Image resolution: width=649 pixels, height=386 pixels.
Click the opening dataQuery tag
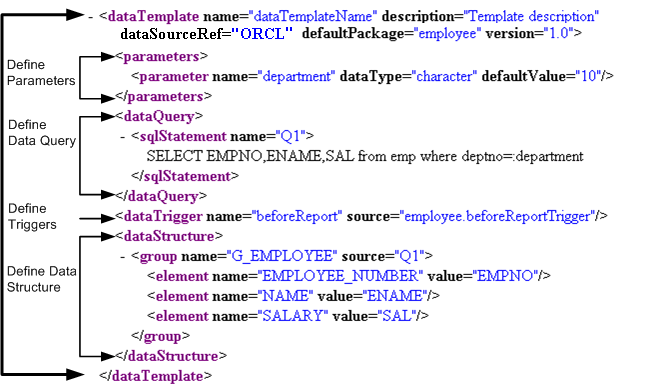159,116
